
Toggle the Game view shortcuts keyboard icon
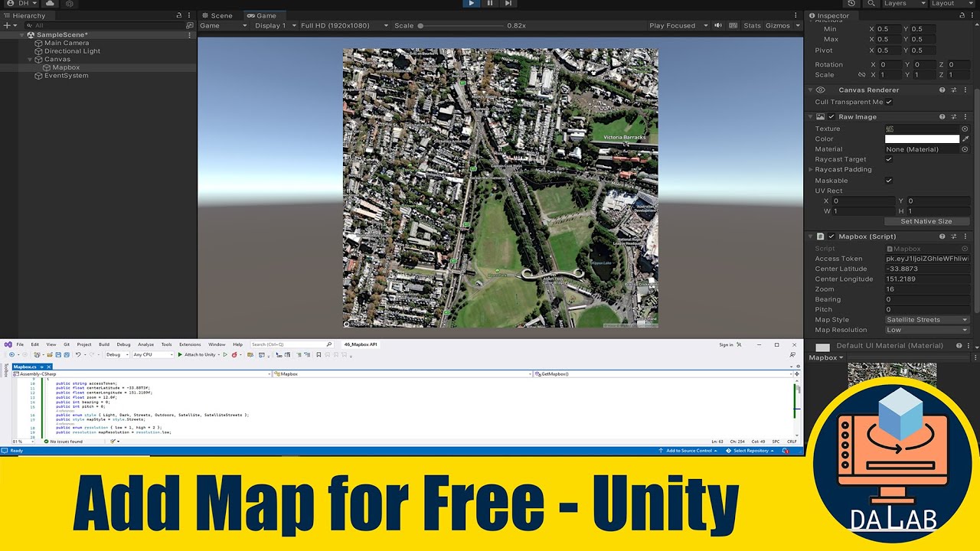[x=733, y=25]
